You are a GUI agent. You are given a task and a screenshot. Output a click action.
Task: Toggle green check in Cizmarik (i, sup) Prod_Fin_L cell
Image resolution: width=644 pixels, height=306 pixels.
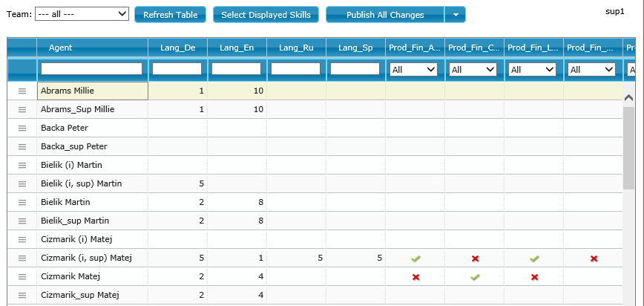pyautogui.click(x=534, y=258)
